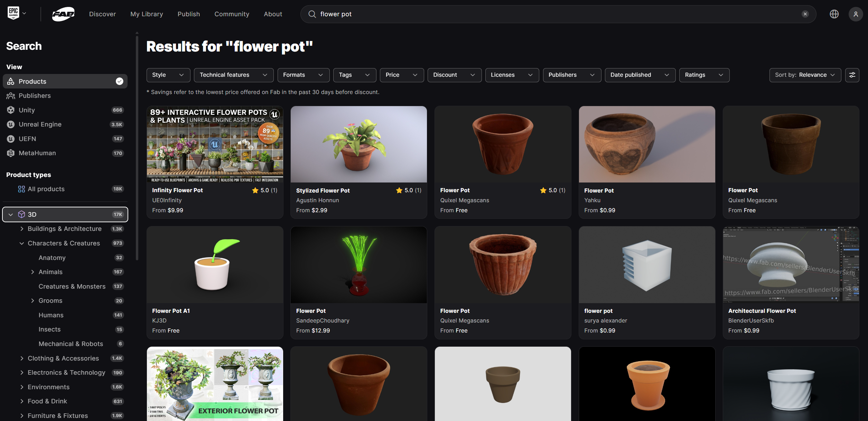Screen dimensions: 868x421
Task: Open language selector globe icon
Action: (834, 14)
